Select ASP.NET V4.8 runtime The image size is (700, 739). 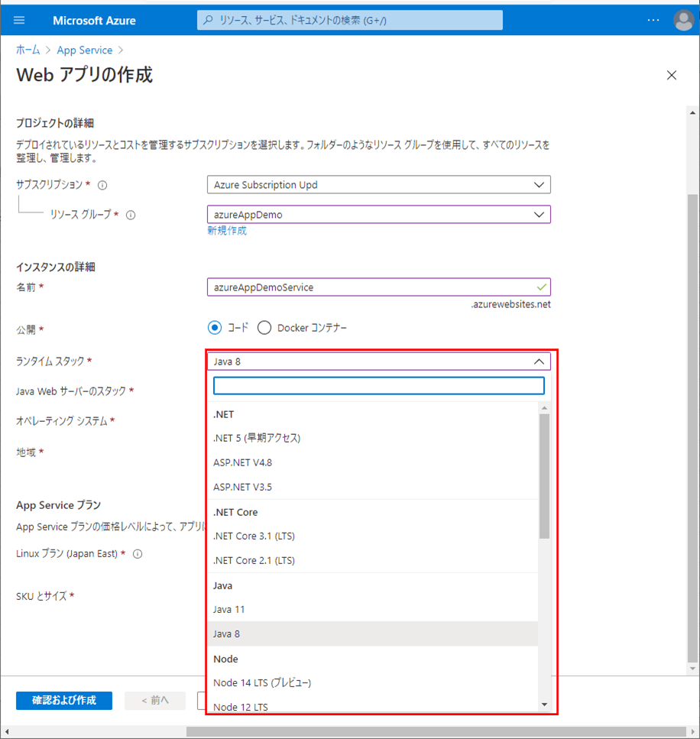click(242, 463)
